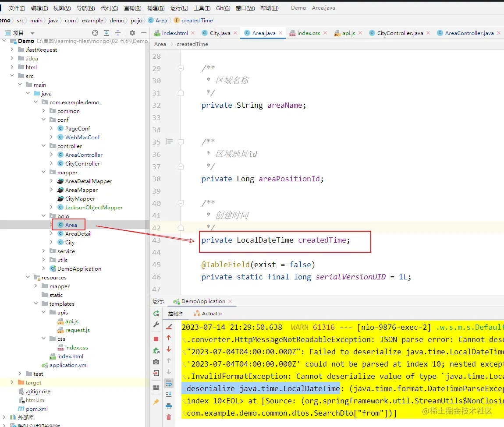Viewport: 504px width, 427px height.
Task: Take thread dump using the camera icon
Action: click(156, 362)
